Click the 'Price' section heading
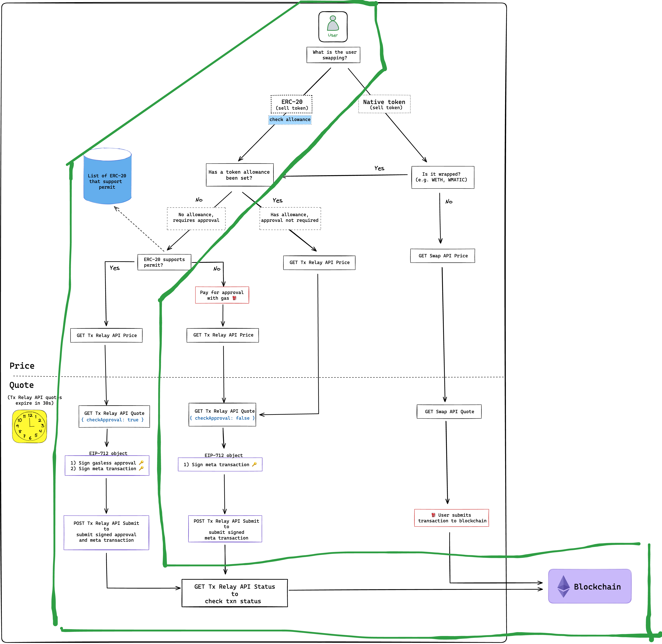662x644 pixels. [x=22, y=366]
